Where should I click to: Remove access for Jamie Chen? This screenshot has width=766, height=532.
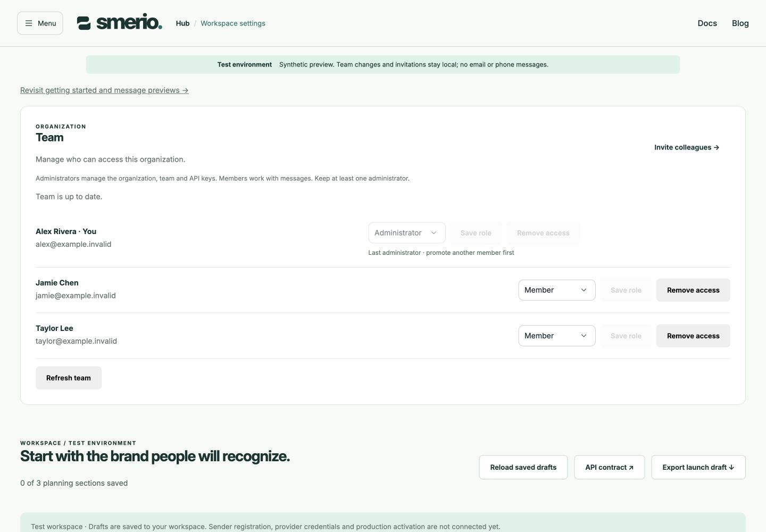point(693,290)
